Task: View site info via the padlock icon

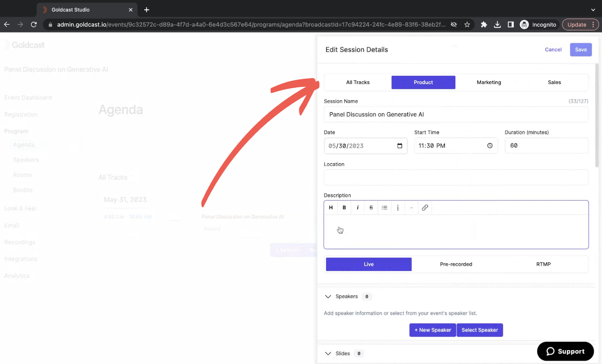Action: (x=50, y=24)
